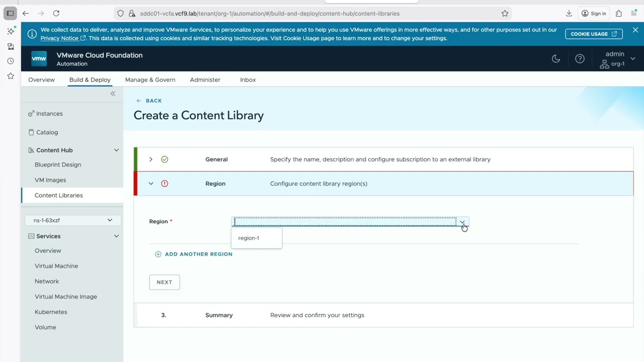Click the NEXT button

pyautogui.click(x=164, y=282)
